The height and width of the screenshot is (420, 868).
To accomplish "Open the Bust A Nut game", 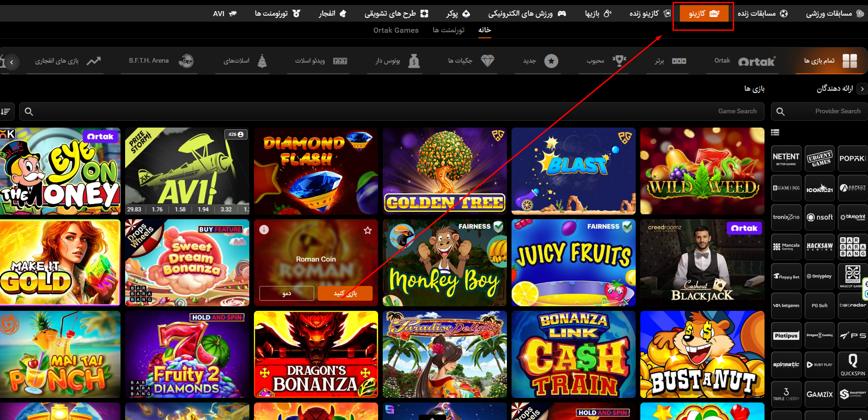I will [702, 354].
